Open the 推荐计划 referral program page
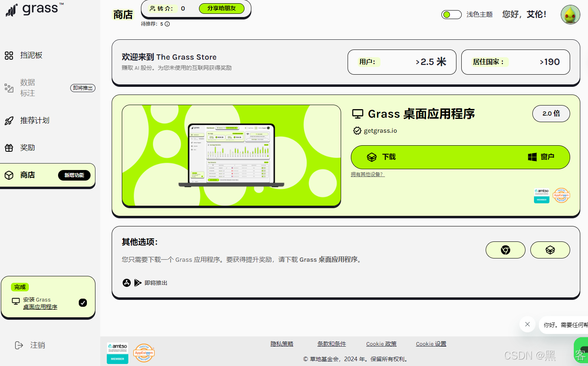This screenshot has width=588, height=366. coord(35,121)
